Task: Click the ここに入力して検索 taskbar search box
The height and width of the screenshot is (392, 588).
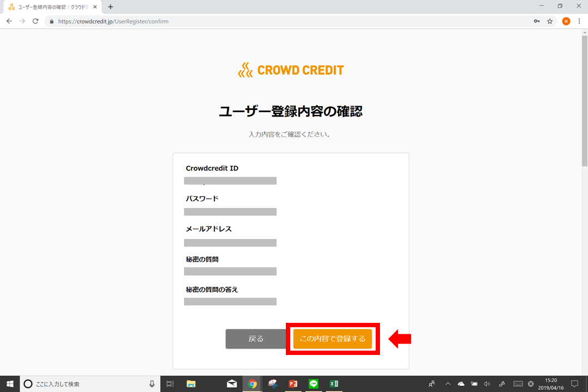Action: 90,384
